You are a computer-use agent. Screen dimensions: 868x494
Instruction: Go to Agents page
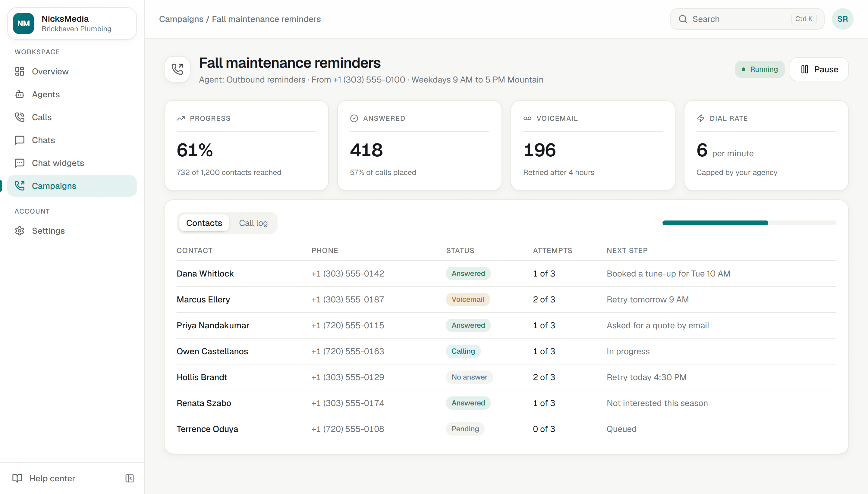(x=72, y=94)
